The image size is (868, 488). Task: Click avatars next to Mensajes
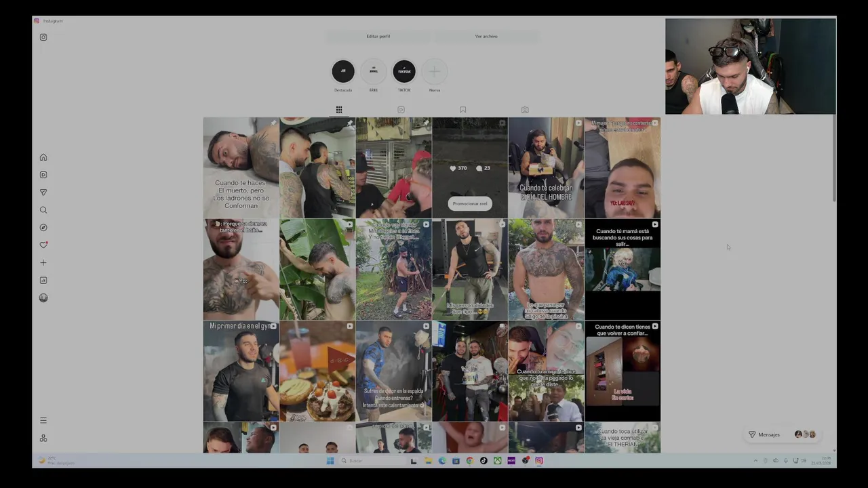(x=805, y=434)
